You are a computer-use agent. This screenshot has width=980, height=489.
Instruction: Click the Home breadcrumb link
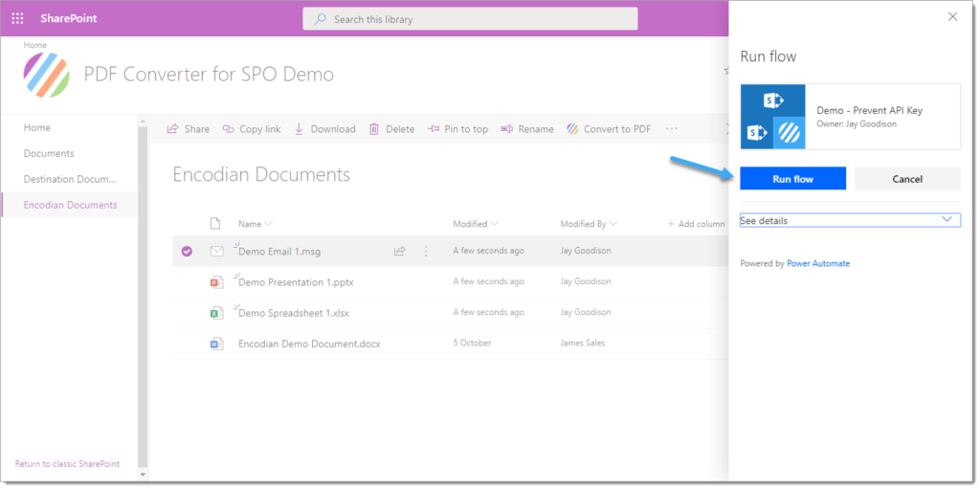(x=35, y=45)
